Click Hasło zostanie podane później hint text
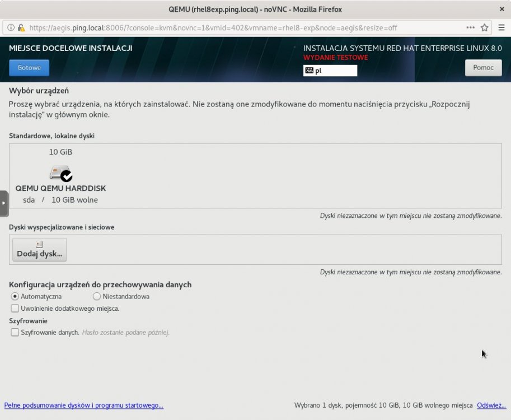The image size is (511, 420). click(x=126, y=333)
